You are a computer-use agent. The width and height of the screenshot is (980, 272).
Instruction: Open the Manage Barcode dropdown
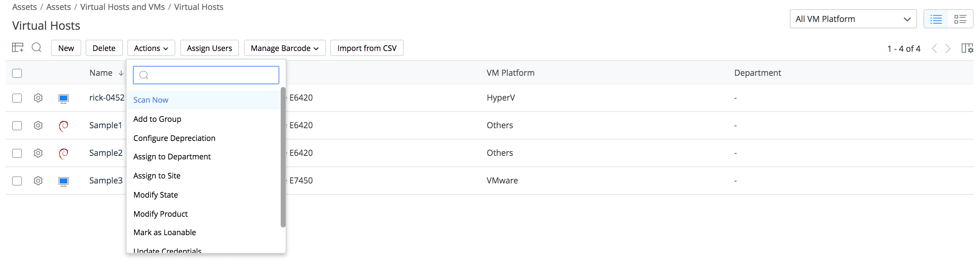point(284,48)
